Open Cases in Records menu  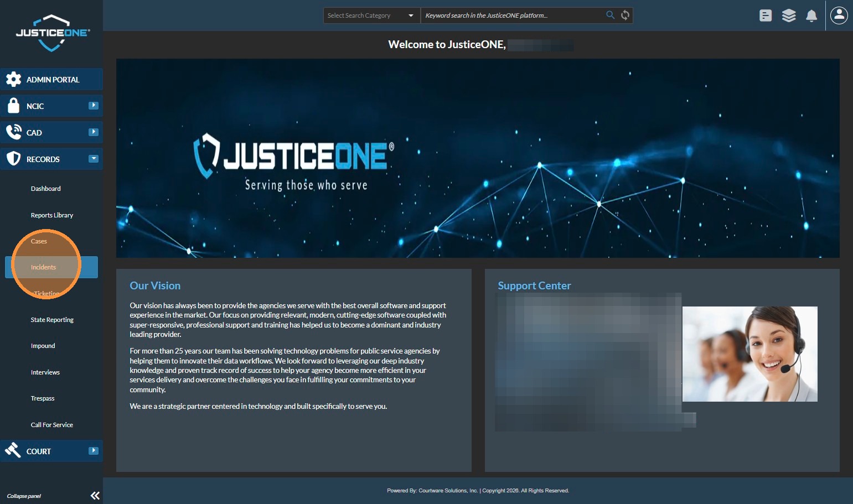click(x=39, y=241)
